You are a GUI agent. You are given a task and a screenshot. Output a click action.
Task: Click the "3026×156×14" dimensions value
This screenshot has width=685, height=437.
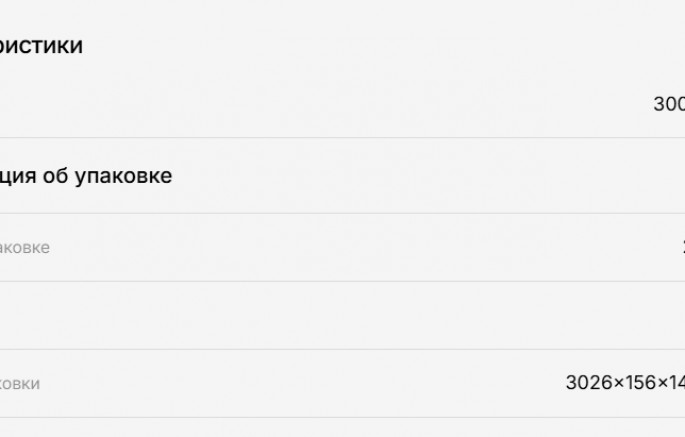tap(626, 383)
